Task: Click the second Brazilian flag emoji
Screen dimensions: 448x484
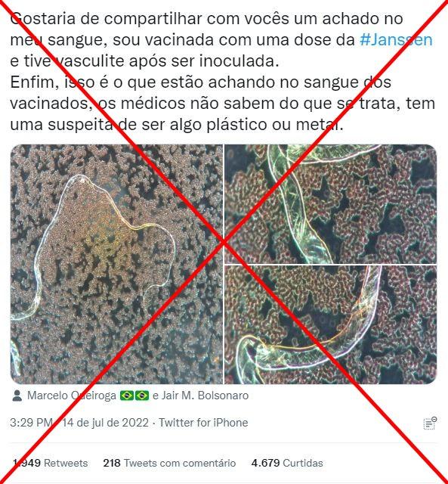Action: pos(142,396)
